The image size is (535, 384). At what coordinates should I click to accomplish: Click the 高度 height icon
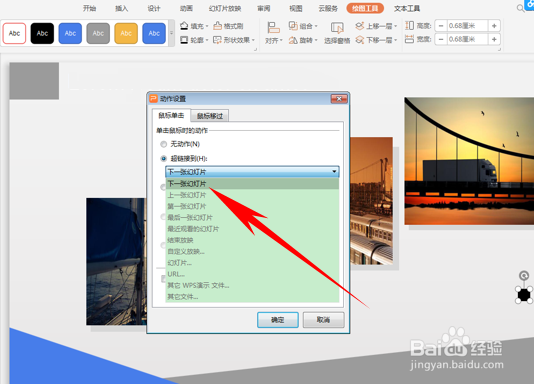(409, 26)
